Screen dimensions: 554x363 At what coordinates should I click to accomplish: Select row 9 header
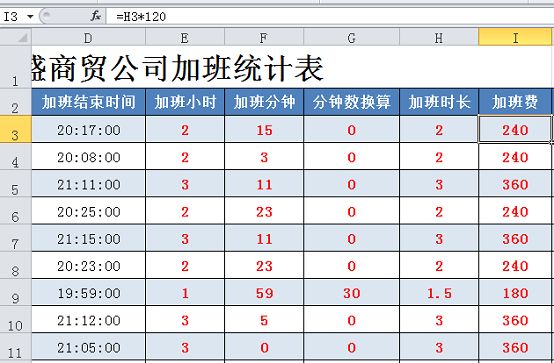(16, 293)
